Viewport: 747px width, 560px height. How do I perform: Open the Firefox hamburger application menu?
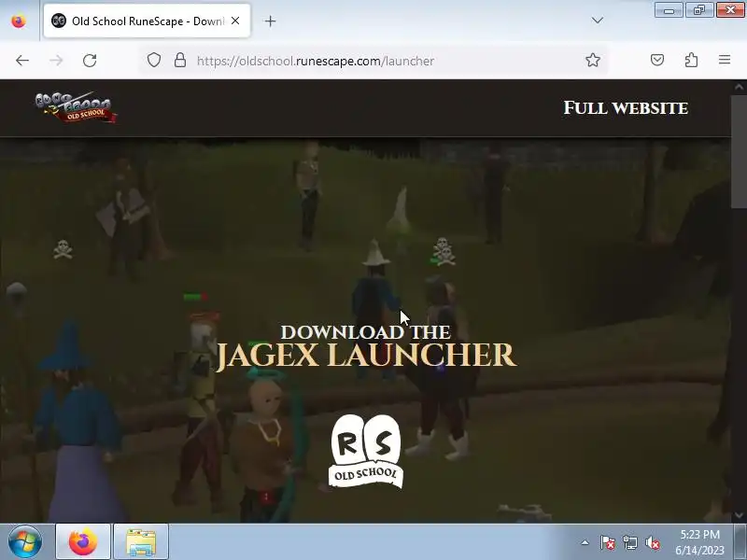point(725,60)
